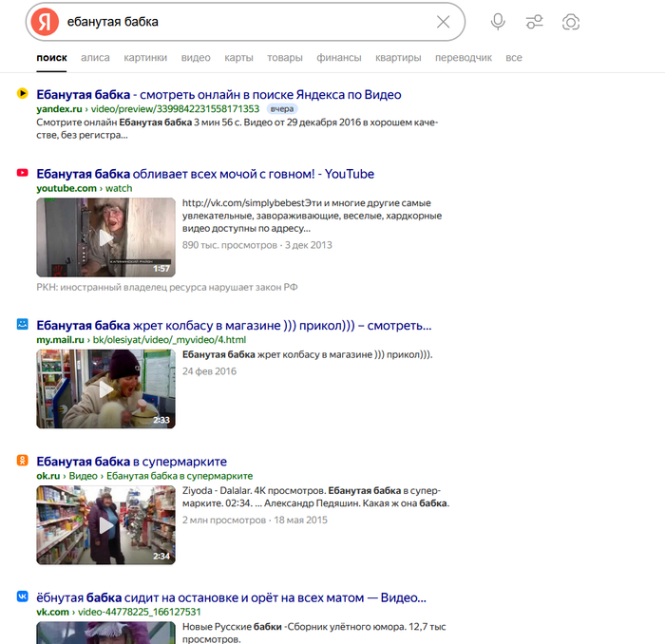The height and width of the screenshot is (644, 665).
Task: Click the yandex.ru domain link in the first result
Action: (x=59, y=109)
